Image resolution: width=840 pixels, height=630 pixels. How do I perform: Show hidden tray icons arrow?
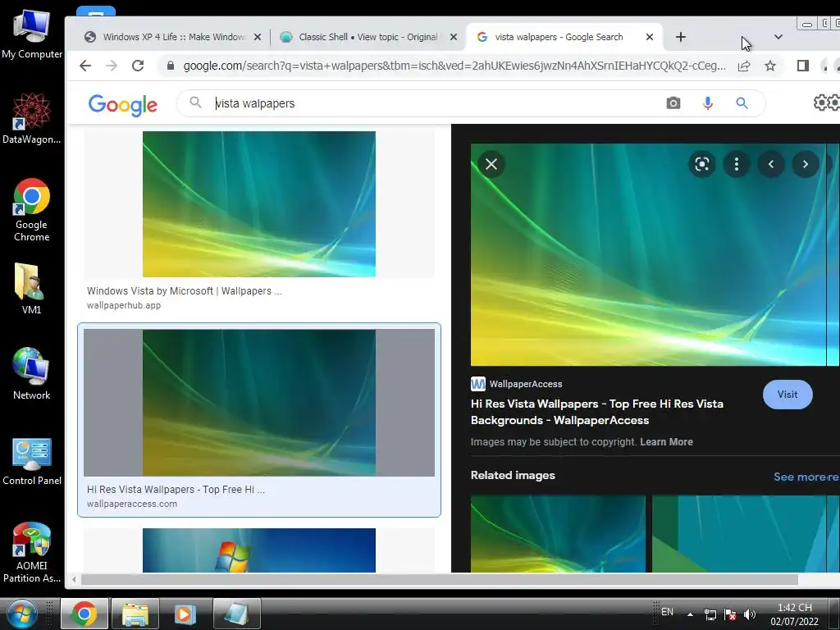[691, 614]
